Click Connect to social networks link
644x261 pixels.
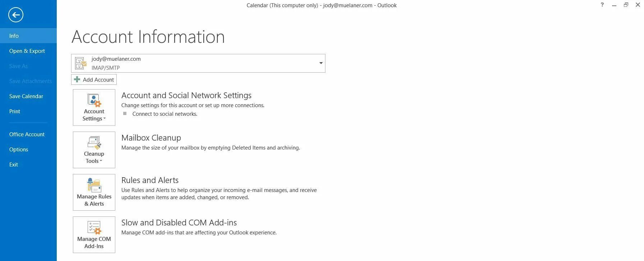click(x=165, y=114)
